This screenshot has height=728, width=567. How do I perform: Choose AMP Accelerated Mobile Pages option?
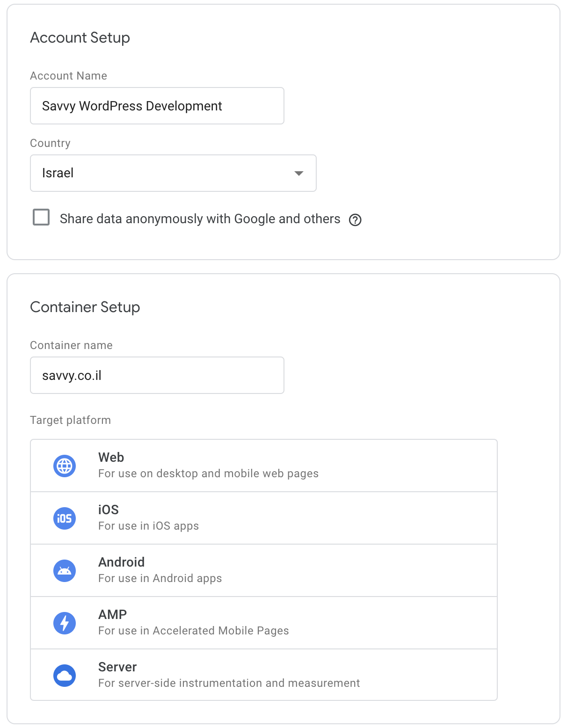pos(264,623)
